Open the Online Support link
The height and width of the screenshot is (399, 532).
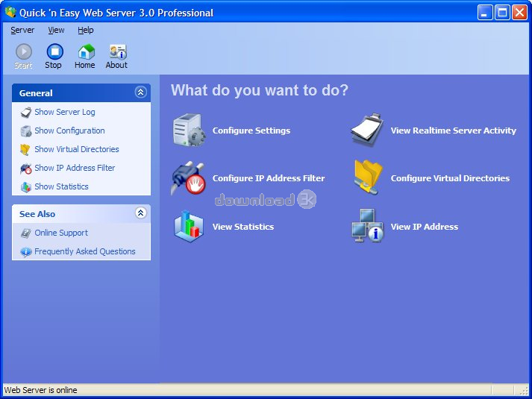point(61,233)
